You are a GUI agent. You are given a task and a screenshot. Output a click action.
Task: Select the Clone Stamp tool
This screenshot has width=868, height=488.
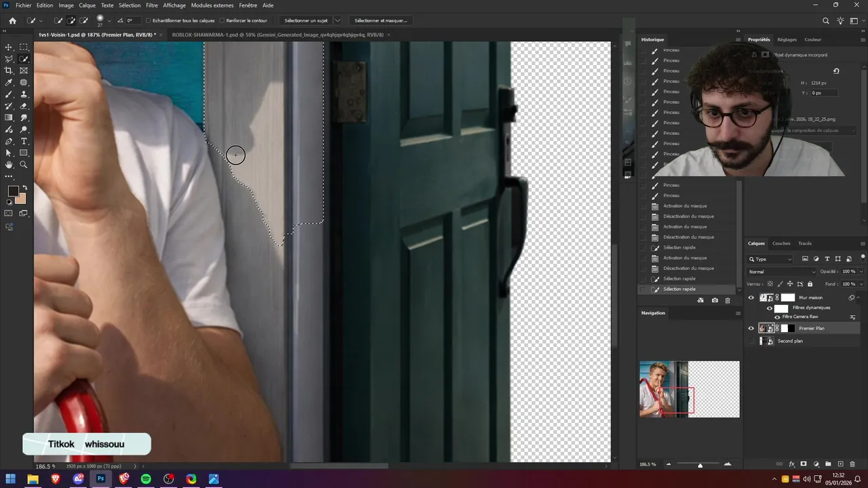24,94
